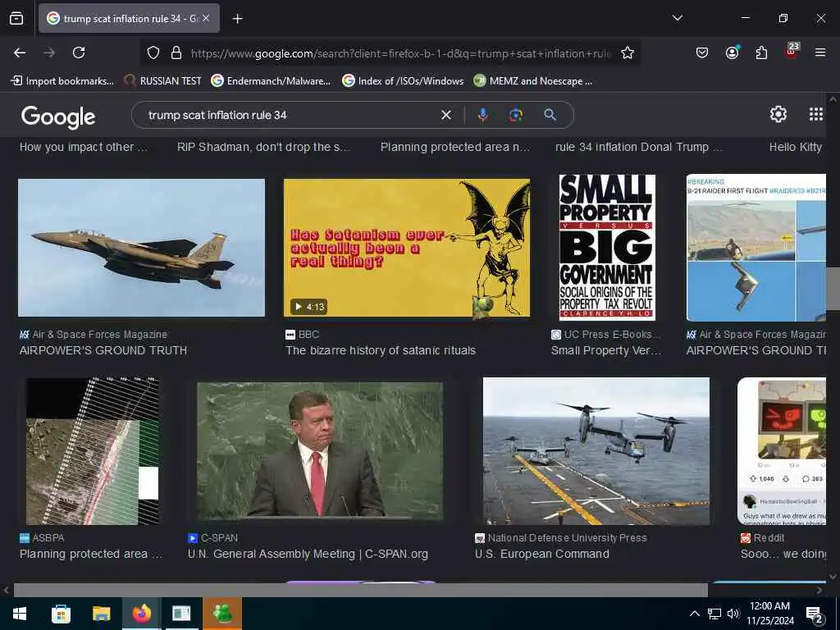
Task: Open the ASBPA map image result
Action: (93, 451)
